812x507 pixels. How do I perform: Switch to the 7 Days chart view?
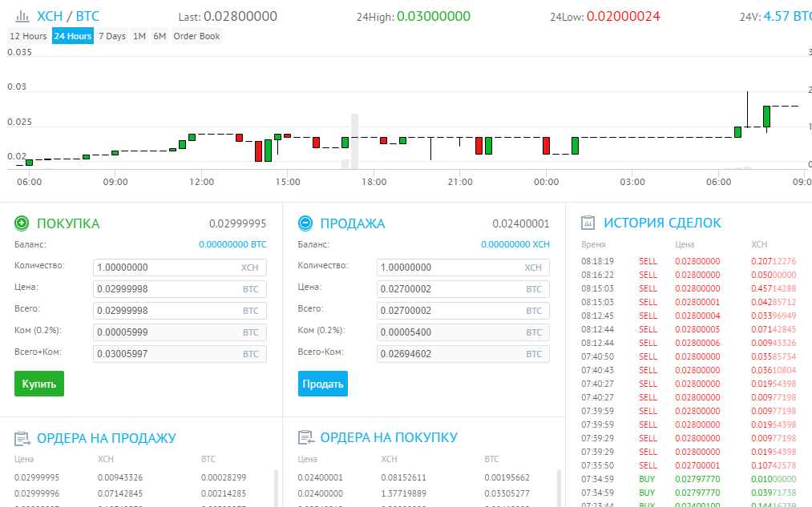111,35
